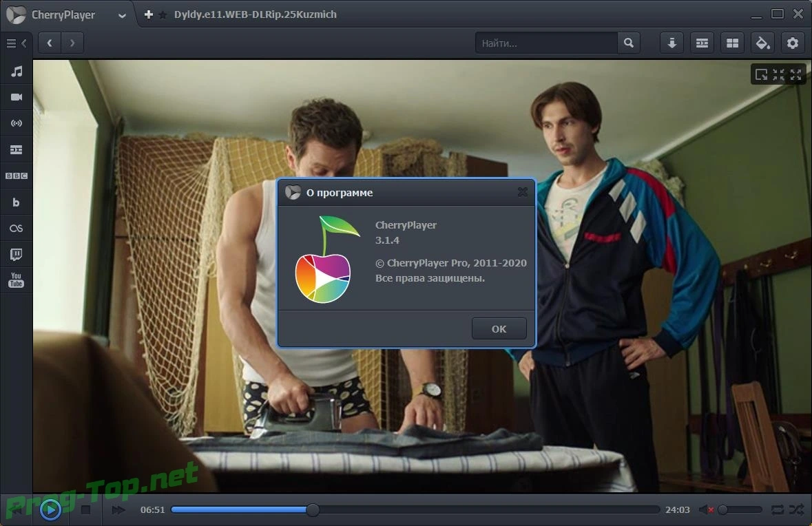Image resolution: width=812 pixels, height=526 pixels.
Task: Click the magnifier search button
Action: click(629, 43)
